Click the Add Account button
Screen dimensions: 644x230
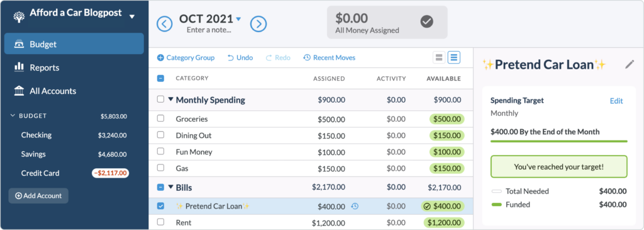[38, 196]
